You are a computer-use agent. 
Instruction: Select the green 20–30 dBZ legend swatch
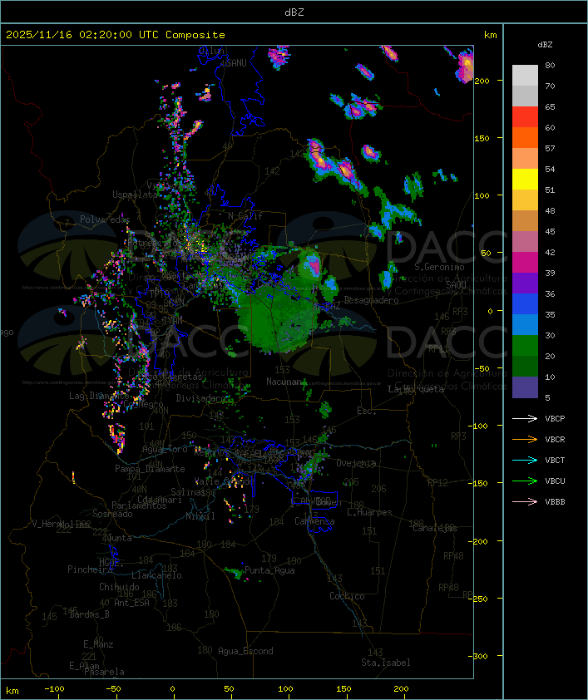click(x=525, y=346)
